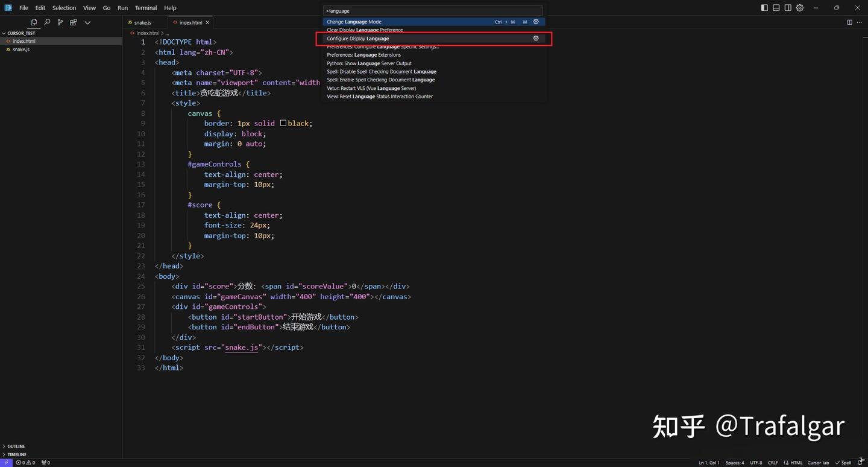Open the title bar settings gear
Image resolution: width=868 pixels, height=467 pixels.
pyautogui.click(x=800, y=8)
